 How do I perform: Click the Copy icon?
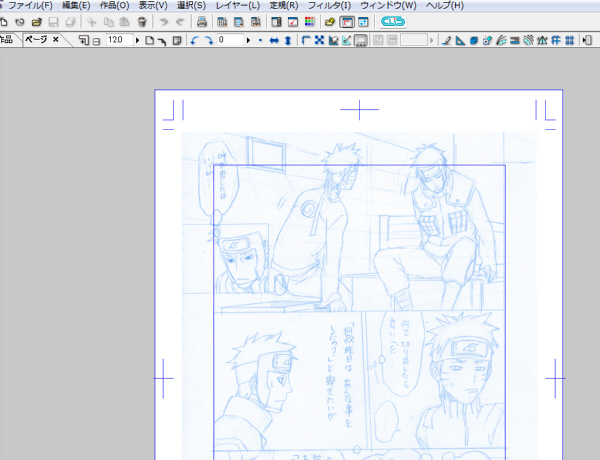pyautogui.click(x=109, y=22)
